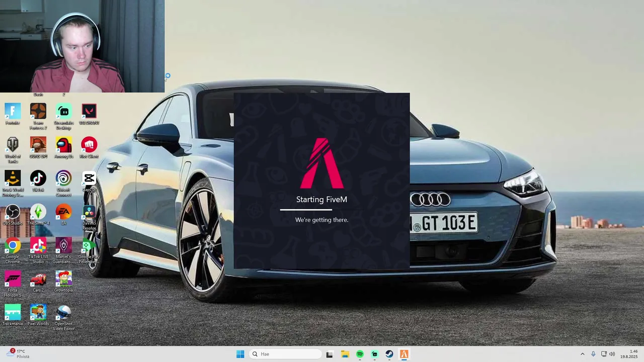Screen dimensions: 644x362
Task: Open the Growtopia desktop shortcut
Action: coord(63,282)
